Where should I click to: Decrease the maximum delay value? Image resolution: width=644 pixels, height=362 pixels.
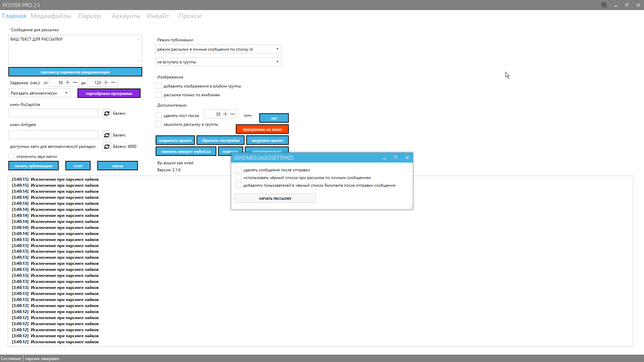pyautogui.click(x=113, y=82)
